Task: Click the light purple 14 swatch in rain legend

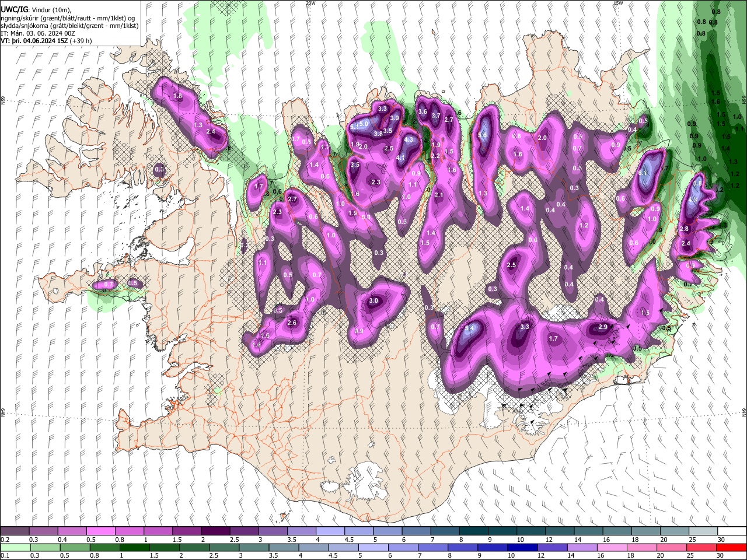Action: pos(582,547)
